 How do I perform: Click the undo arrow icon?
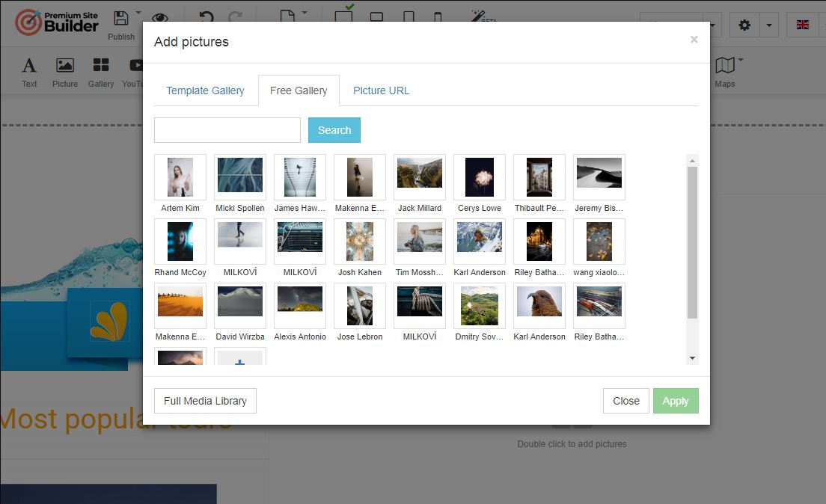tap(206, 17)
